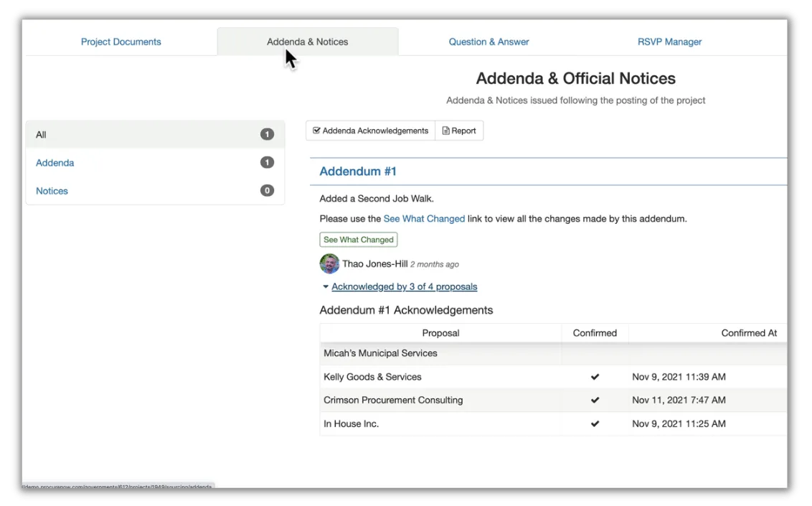Select Crimson Procurement Consulting row
The height and width of the screenshot is (506, 812).
click(553, 400)
